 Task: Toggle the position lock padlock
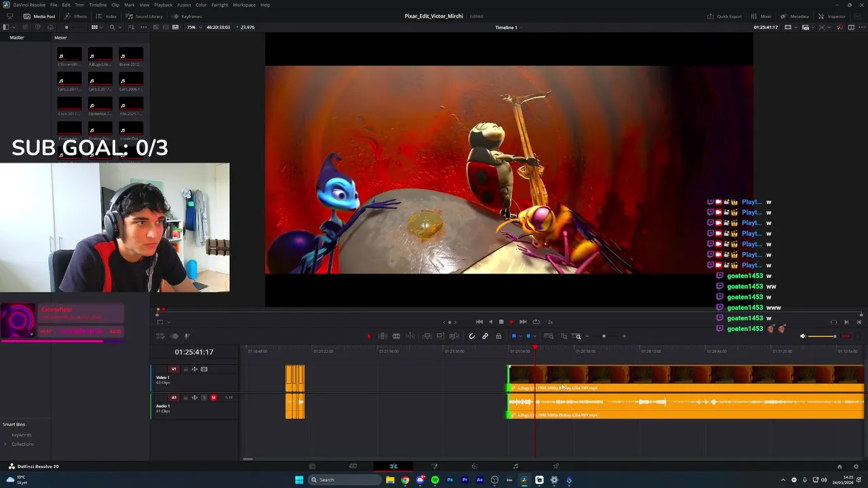498,336
